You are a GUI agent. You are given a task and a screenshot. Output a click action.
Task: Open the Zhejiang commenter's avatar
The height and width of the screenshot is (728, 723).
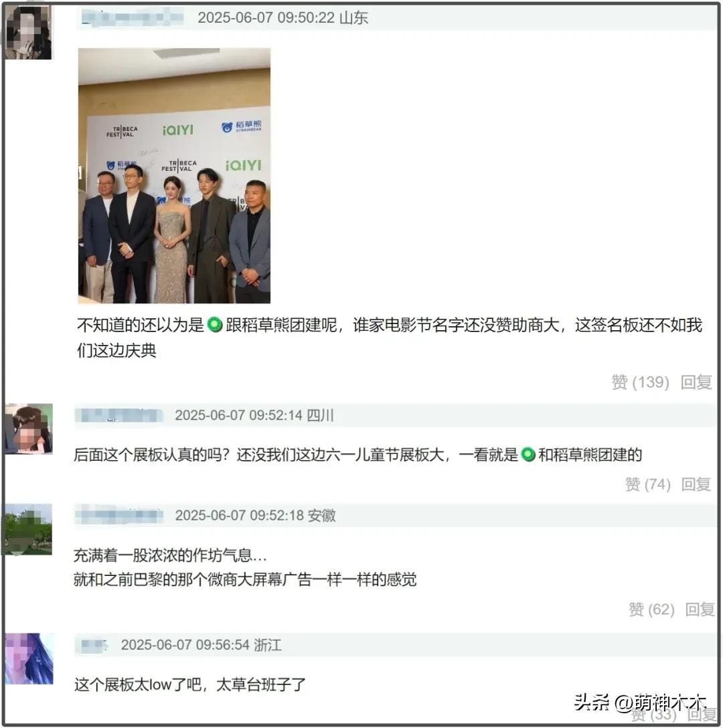click(29, 658)
